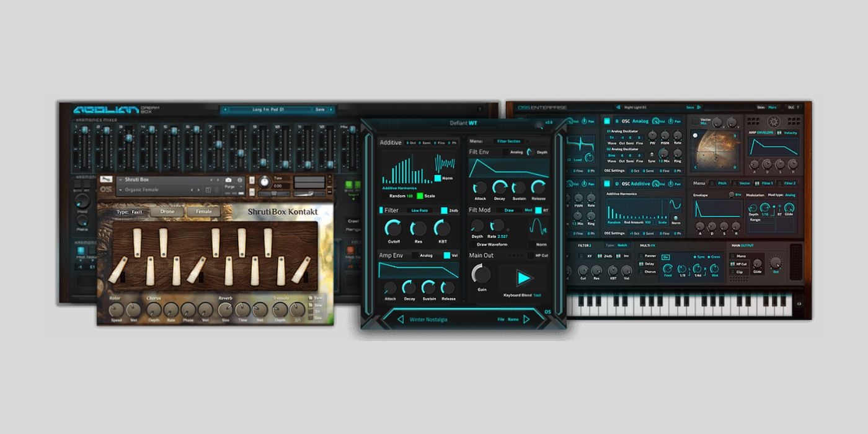Click the Name button in Defiant WT
This screenshot has width=868, height=434.
pos(513,319)
